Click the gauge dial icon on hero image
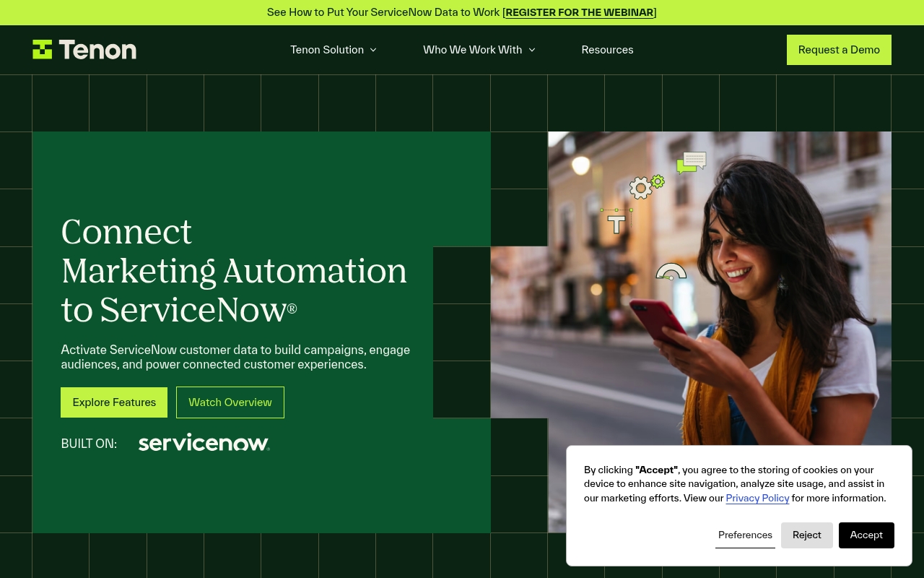Image resolution: width=924 pixels, height=578 pixels. pyautogui.click(x=671, y=272)
